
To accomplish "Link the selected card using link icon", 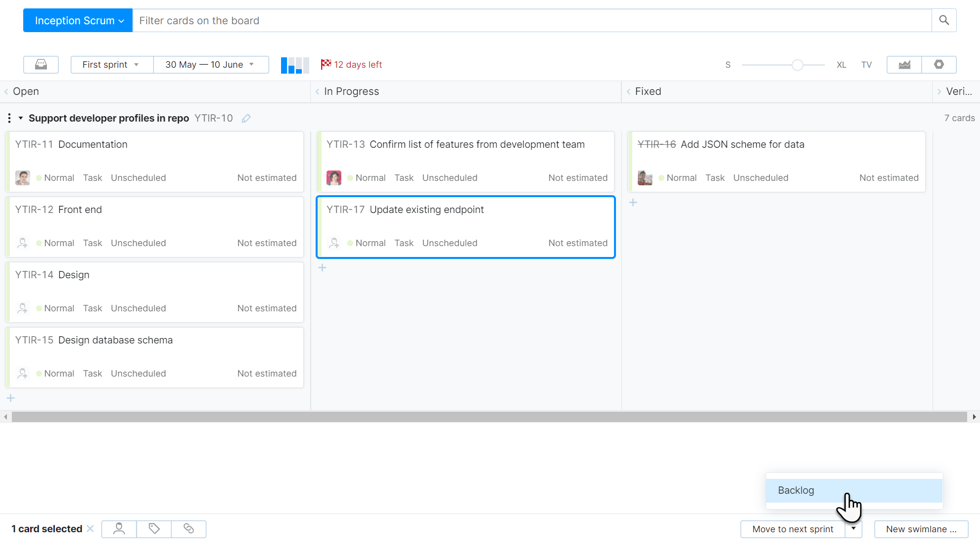I will point(189,529).
